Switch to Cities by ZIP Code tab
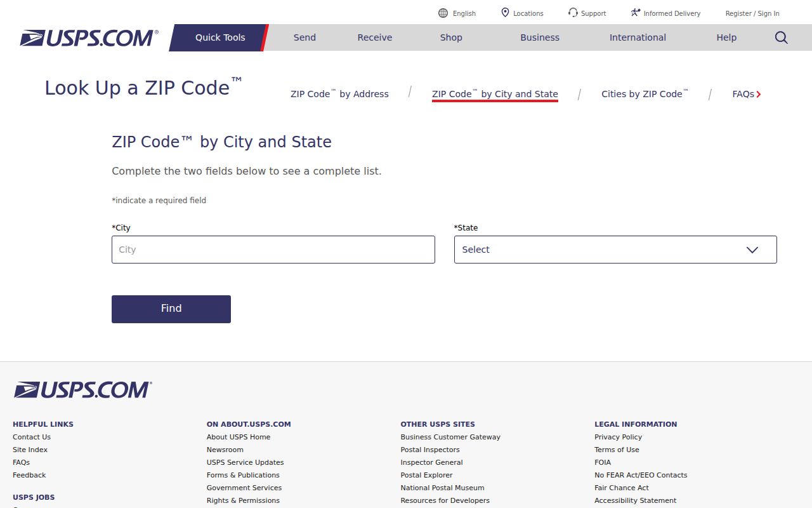The image size is (812, 508). point(645,94)
